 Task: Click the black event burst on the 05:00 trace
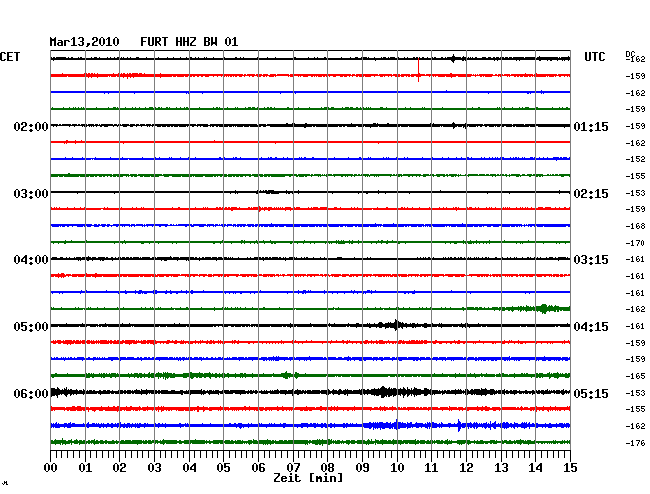(x=395, y=325)
